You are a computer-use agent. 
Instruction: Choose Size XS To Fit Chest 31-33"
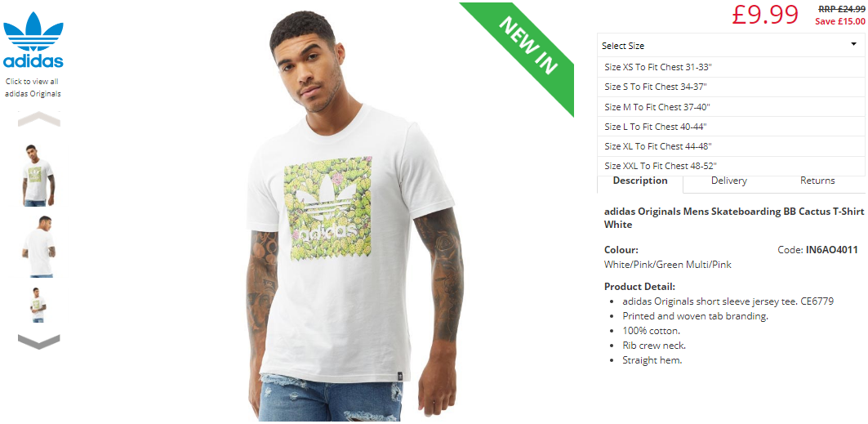tap(731, 67)
